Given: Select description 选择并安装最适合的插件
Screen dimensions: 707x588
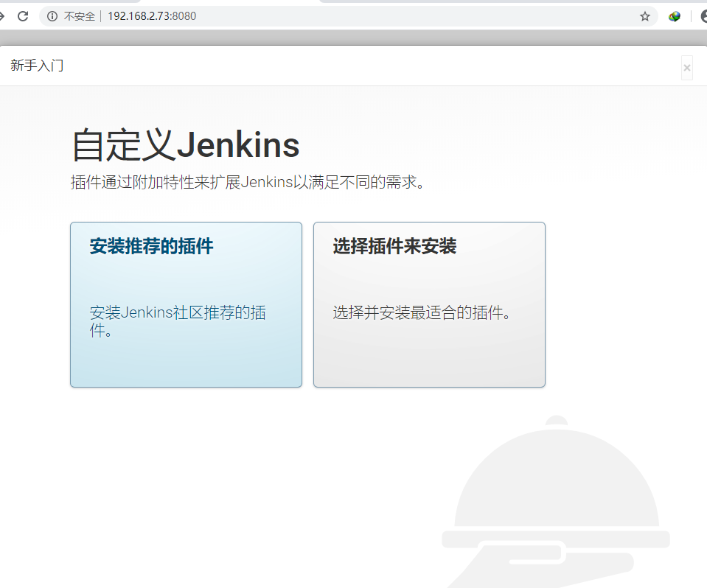Looking at the screenshot, I should [x=422, y=312].
